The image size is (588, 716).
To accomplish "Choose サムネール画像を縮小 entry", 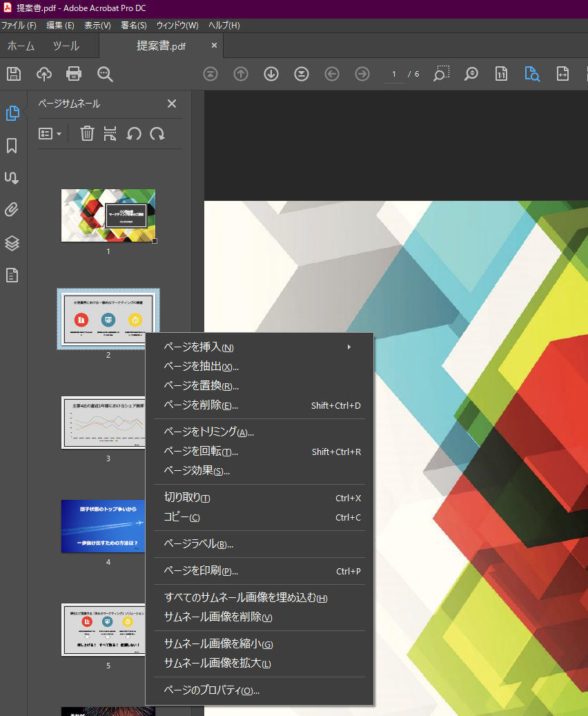I will click(x=259, y=644).
